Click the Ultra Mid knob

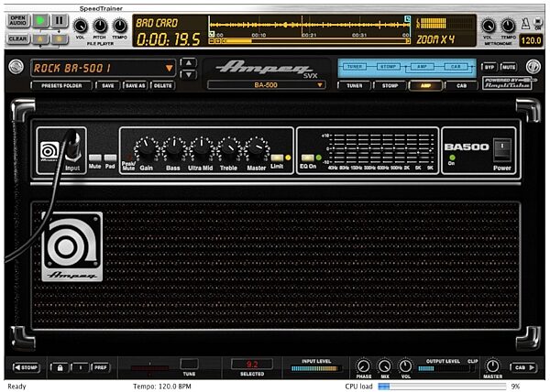[x=201, y=148]
